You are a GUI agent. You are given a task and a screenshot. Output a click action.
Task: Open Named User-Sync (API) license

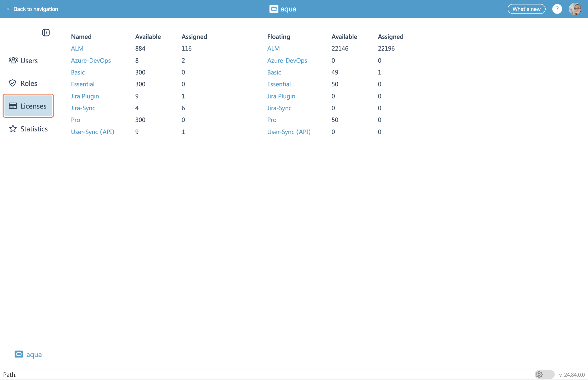pos(93,132)
